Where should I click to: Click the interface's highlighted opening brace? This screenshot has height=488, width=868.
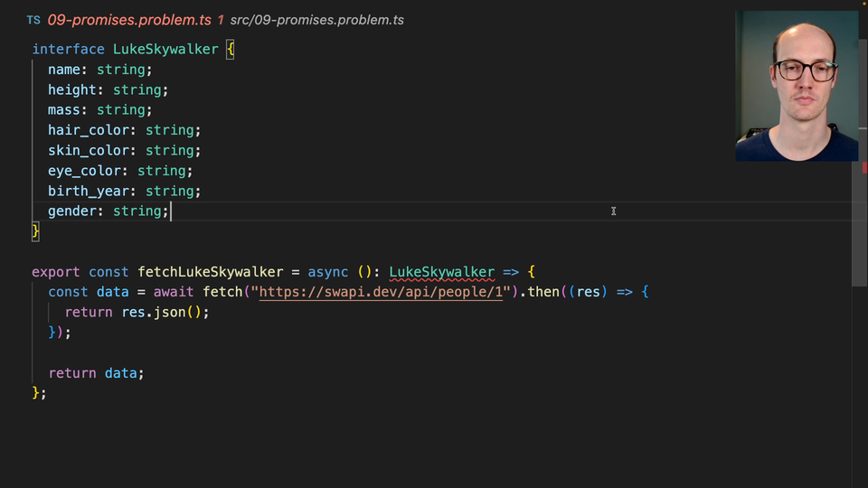230,50
